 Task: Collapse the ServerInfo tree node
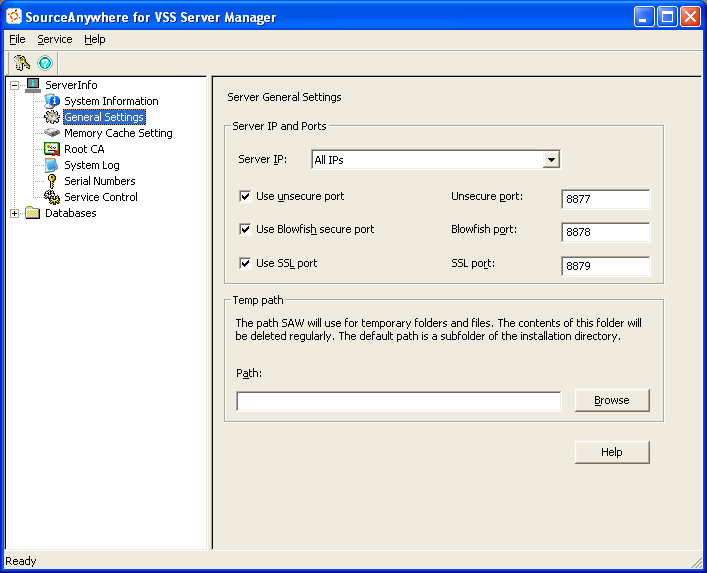15,85
